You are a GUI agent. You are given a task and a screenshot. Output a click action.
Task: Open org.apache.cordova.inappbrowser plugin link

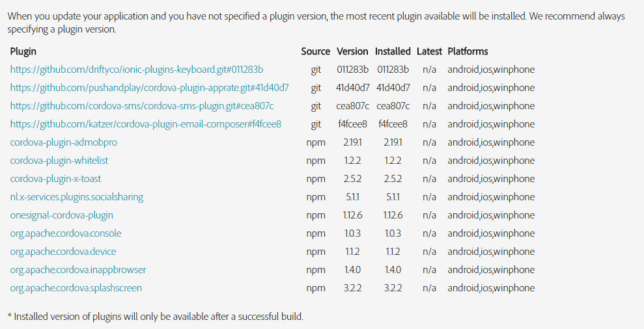(x=78, y=270)
